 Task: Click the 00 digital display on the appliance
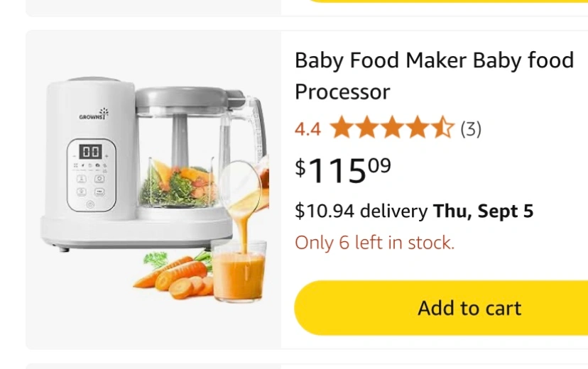tap(90, 152)
